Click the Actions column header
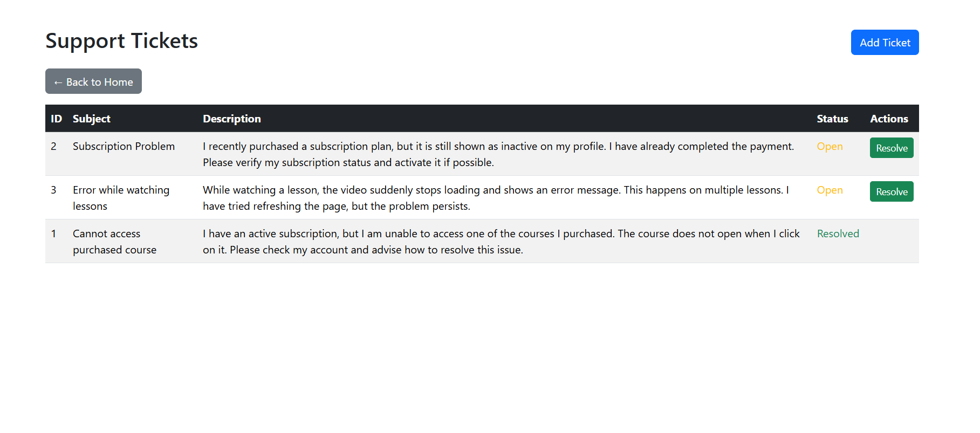This screenshot has height=433, width=980. [888, 119]
